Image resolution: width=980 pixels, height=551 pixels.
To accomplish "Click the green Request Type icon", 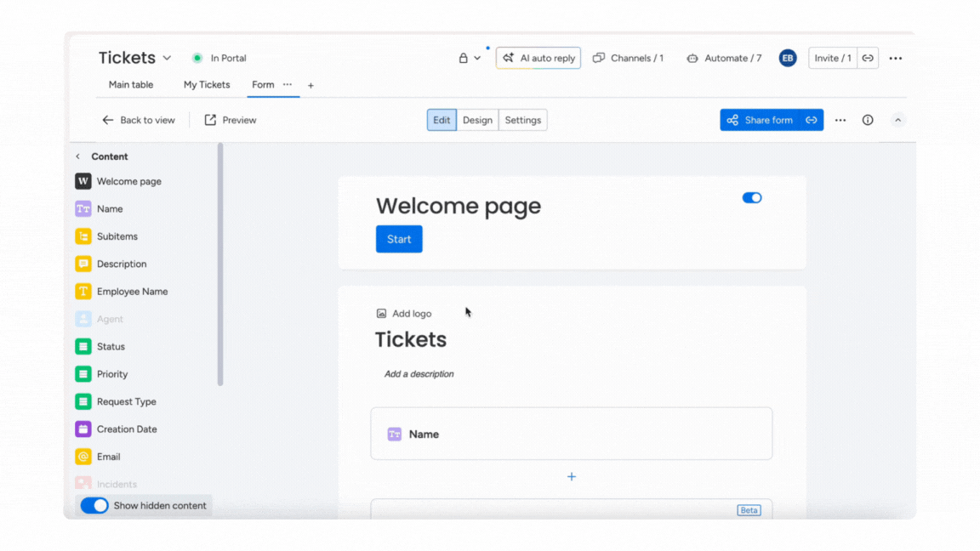I will pos(83,401).
